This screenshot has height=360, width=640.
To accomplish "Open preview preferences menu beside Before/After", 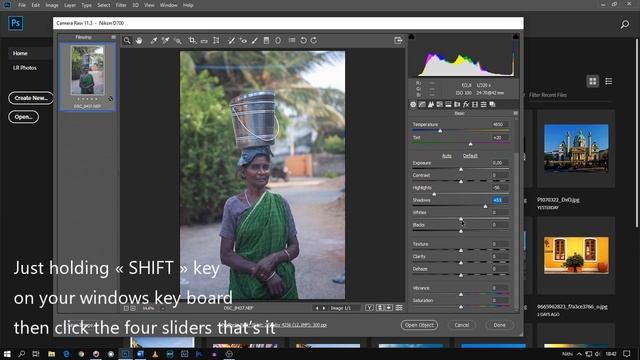I will click(399, 308).
